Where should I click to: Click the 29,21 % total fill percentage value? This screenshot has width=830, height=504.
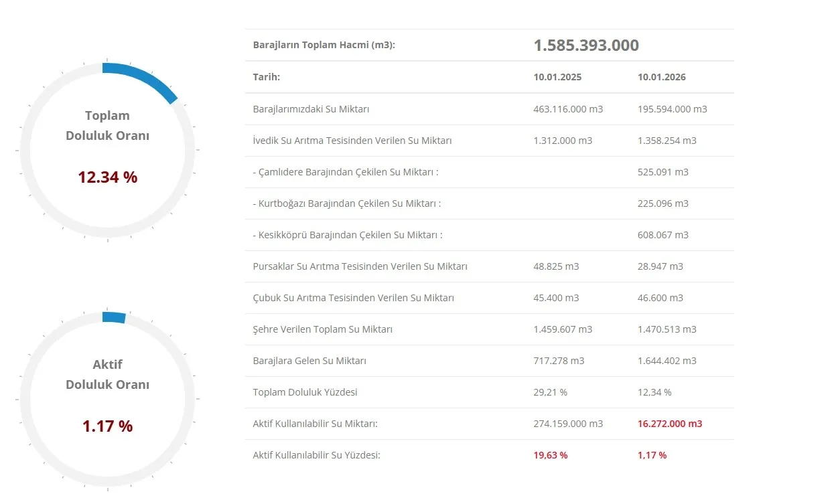click(550, 392)
